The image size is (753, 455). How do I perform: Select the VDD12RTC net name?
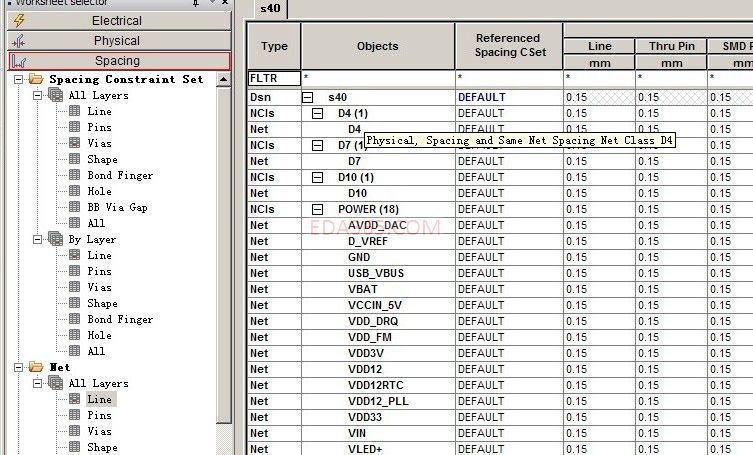tap(376, 385)
